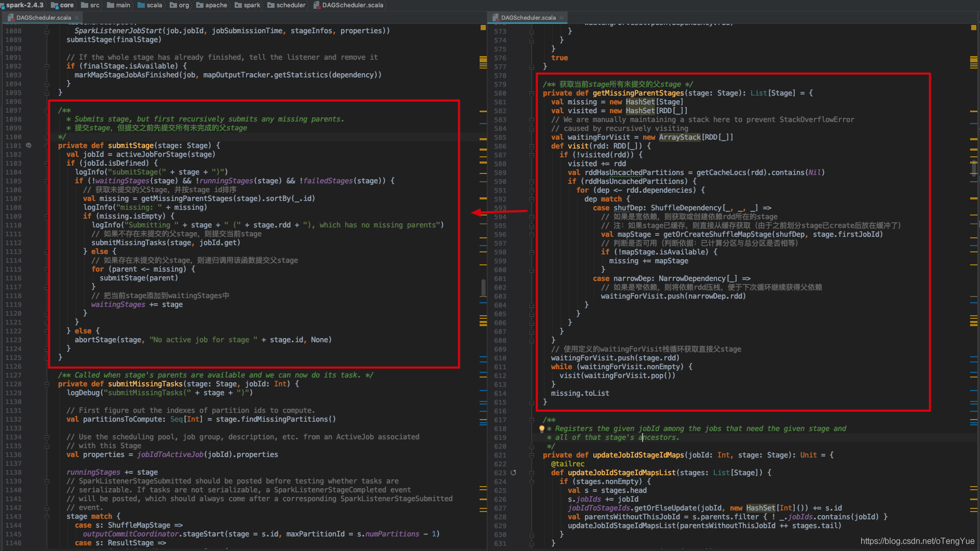
Task: Collapse the Javadoc comment starting at line 617
Action: coord(532,420)
